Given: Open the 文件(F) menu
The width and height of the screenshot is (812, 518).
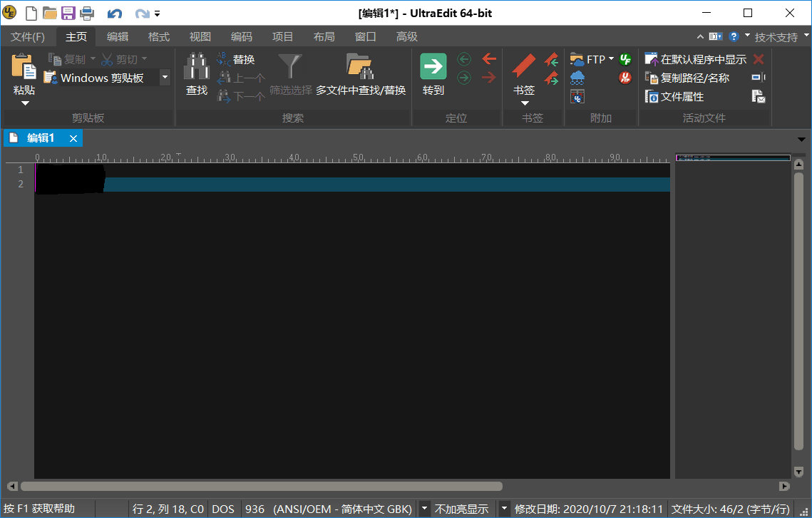Looking at the screenshot, I should point(28,37).
